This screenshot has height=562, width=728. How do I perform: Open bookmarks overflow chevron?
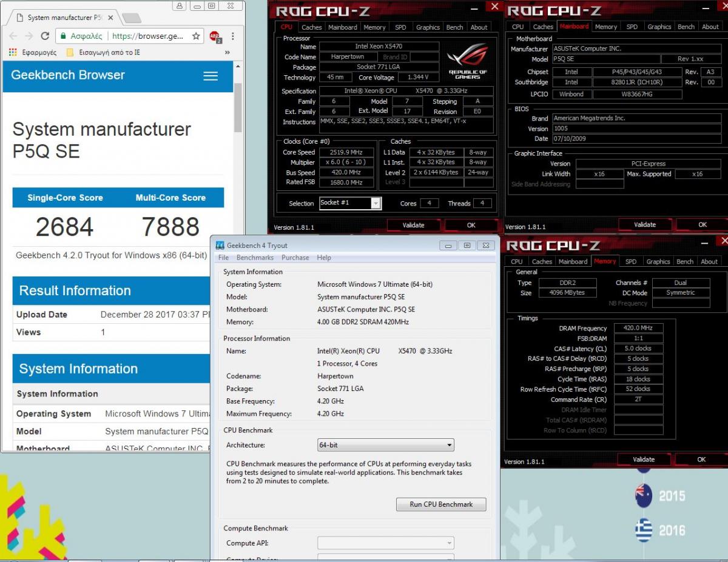[x=227, y=53]
